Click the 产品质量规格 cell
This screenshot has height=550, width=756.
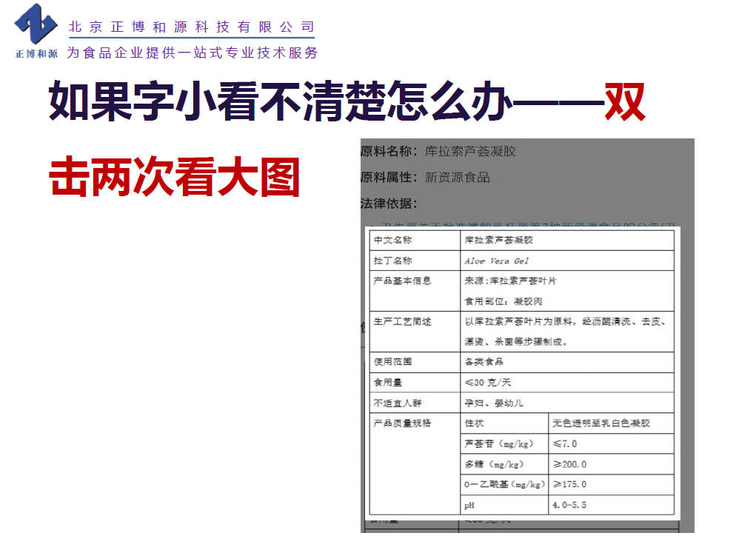[415, 463]
